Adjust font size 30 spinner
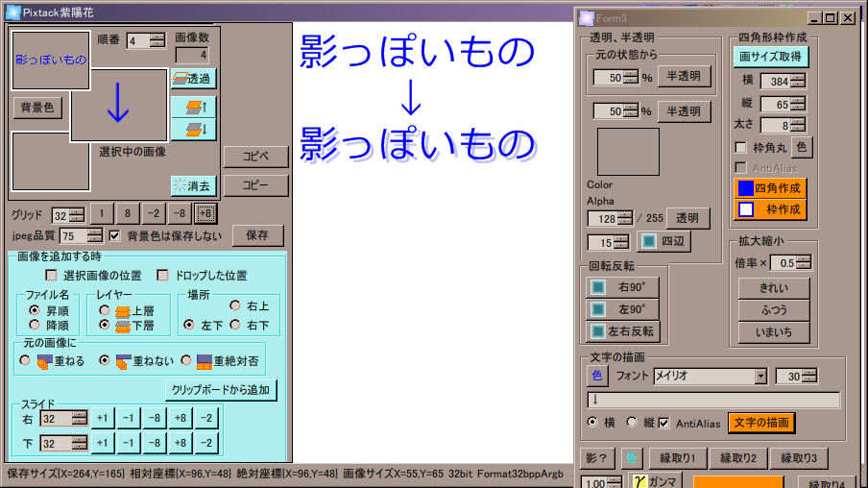The height and width of the screenshot is (488, 868). click(x=809, y=377)
